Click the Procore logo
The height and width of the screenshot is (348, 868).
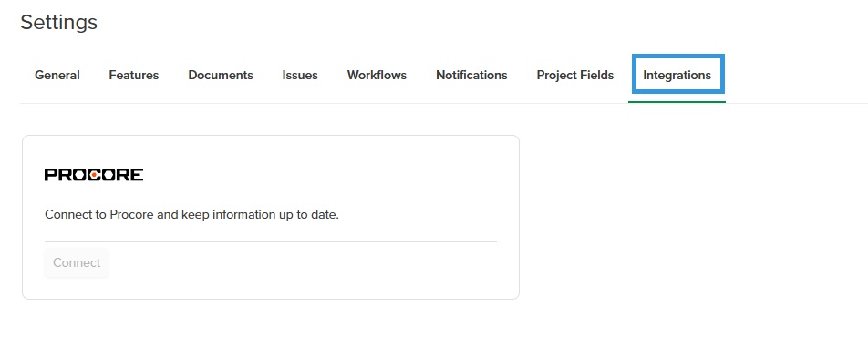[94, 175]
